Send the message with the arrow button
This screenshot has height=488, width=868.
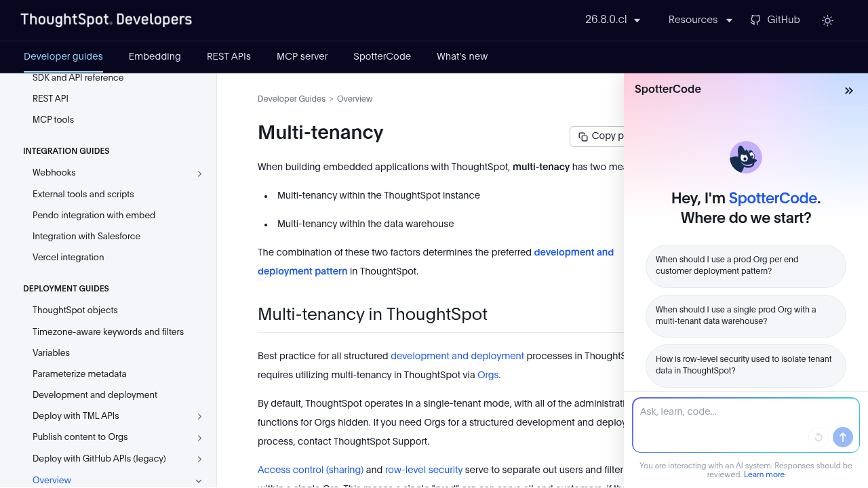(843, 437)
